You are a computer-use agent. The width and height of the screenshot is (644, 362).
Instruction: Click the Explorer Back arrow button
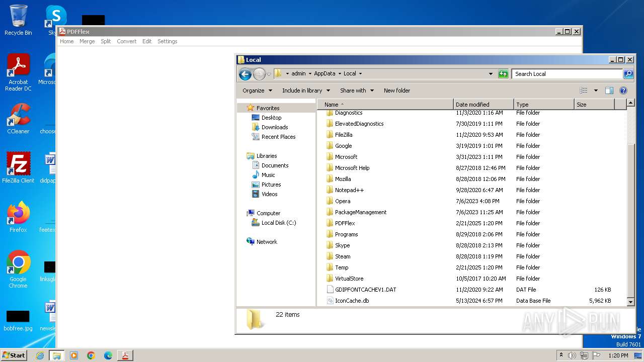coord(245,74)
